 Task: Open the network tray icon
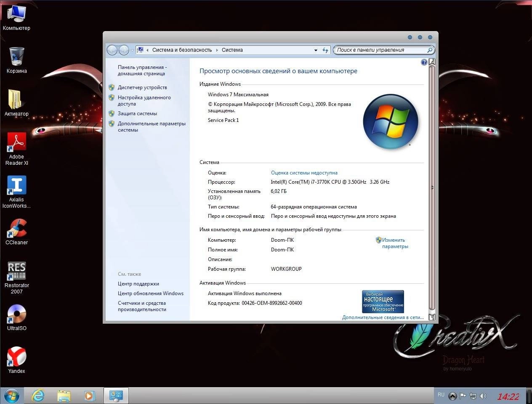point(473,396)
